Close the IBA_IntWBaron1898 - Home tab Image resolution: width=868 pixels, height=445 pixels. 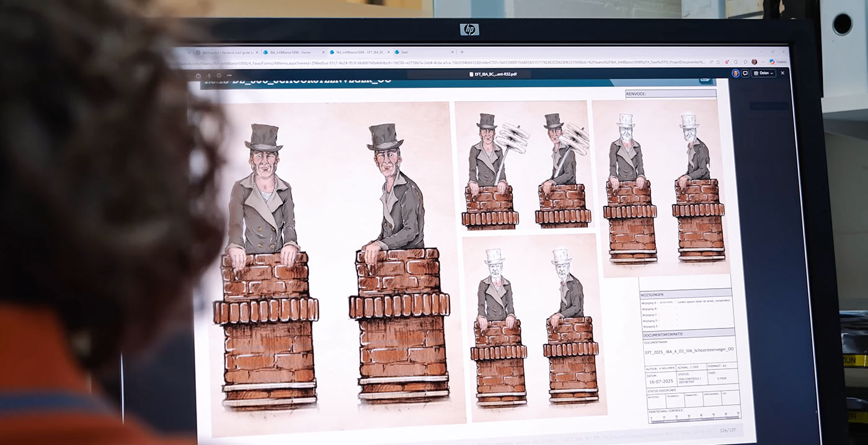click(323, 53)
